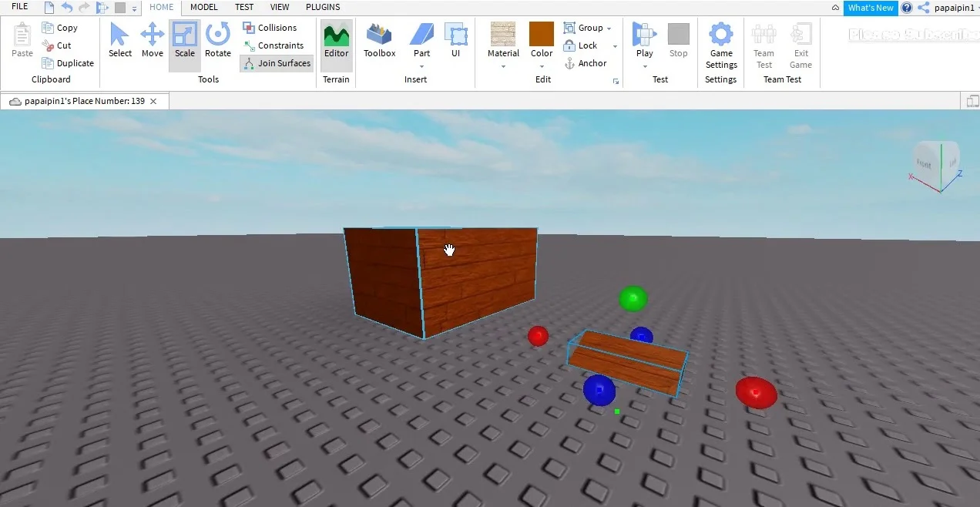Toggle Collisions option

click(270, 28)
